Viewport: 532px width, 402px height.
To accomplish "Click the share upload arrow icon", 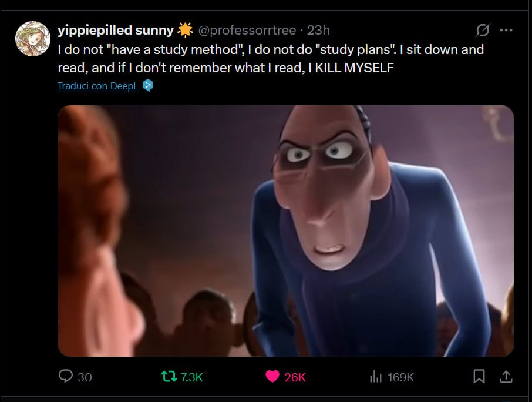I will pyautogui.click(x=506, y=376).
